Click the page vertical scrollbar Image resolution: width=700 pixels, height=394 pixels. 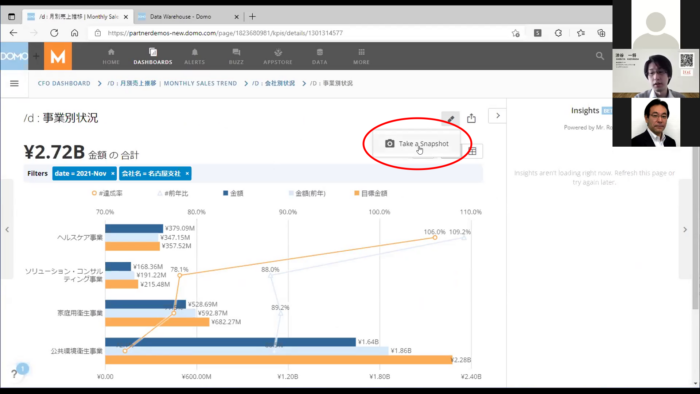click(696, 228)
